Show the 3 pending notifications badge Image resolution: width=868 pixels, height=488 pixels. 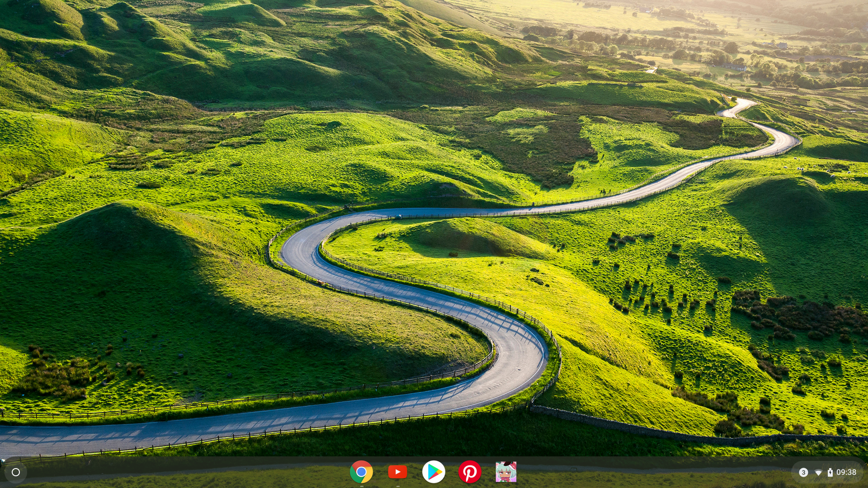803,473
